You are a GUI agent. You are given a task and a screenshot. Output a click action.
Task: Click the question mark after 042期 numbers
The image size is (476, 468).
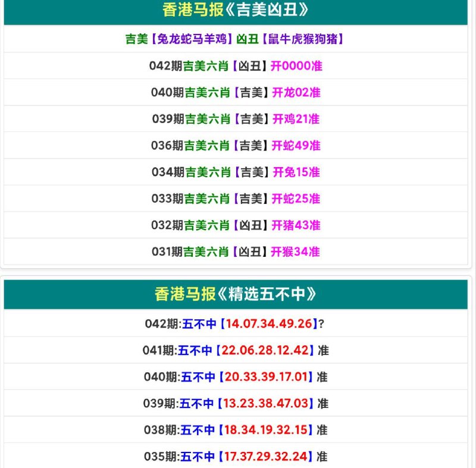coord(322,324)
